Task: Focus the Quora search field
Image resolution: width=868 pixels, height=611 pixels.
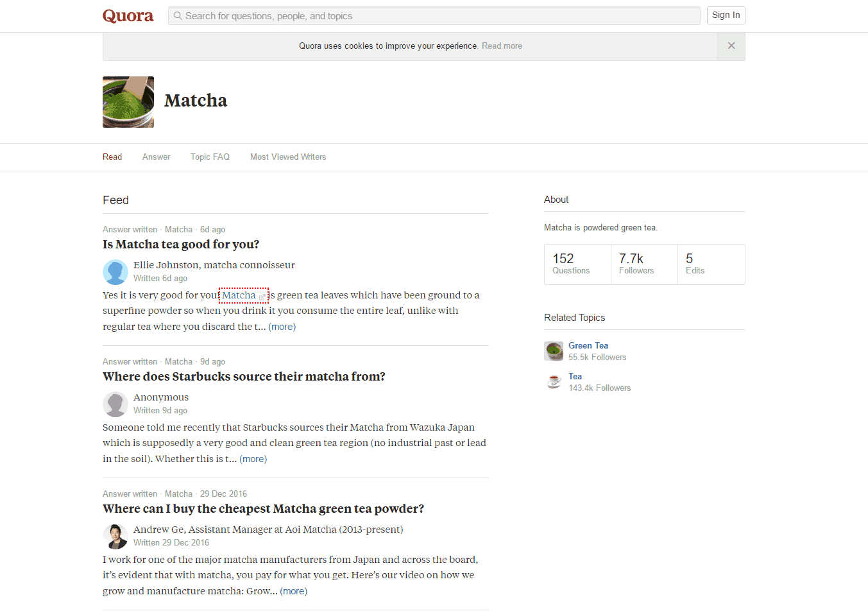Action: (x=434, y=16)
